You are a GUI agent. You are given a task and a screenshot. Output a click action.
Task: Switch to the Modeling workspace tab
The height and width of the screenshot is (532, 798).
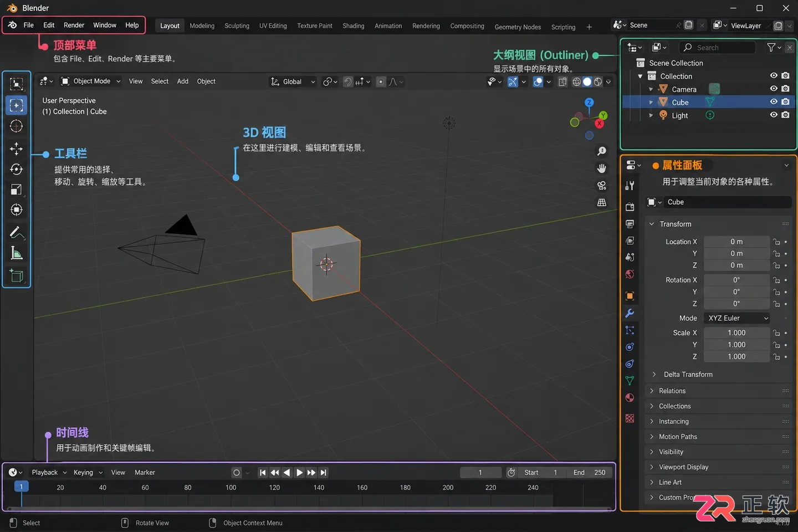tap(202, 25)
